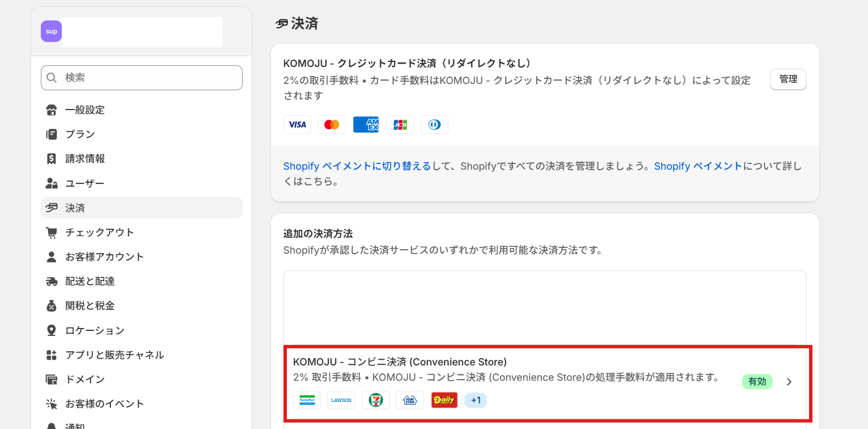
Task: Select the LAWSON store icon
Action: tap(341, 400)
